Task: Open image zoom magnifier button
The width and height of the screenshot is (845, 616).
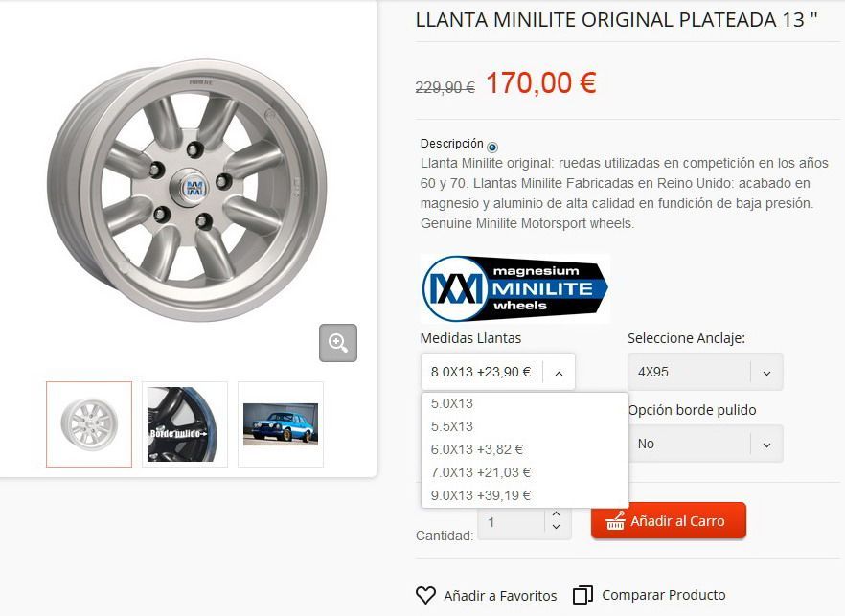Action: [338, 343]
